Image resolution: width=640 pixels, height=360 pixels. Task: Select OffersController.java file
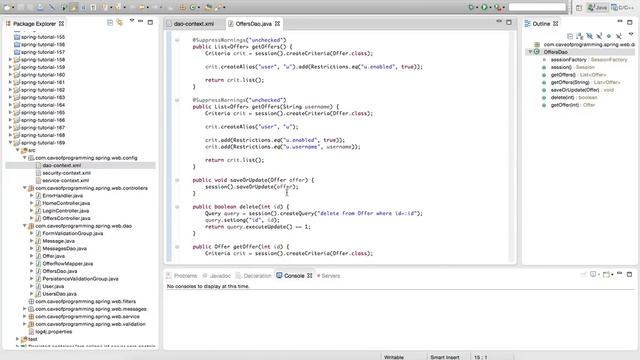click(66, 218)
